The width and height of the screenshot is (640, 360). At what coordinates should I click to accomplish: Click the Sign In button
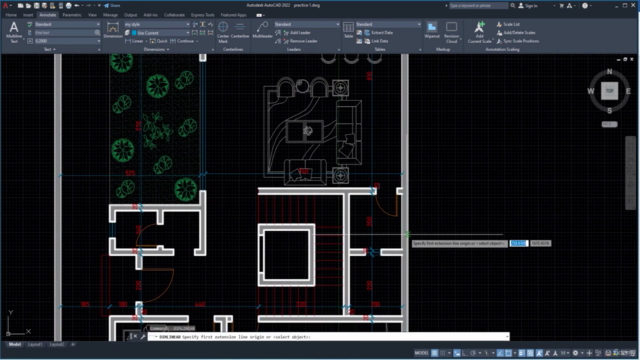pos(528,6)
